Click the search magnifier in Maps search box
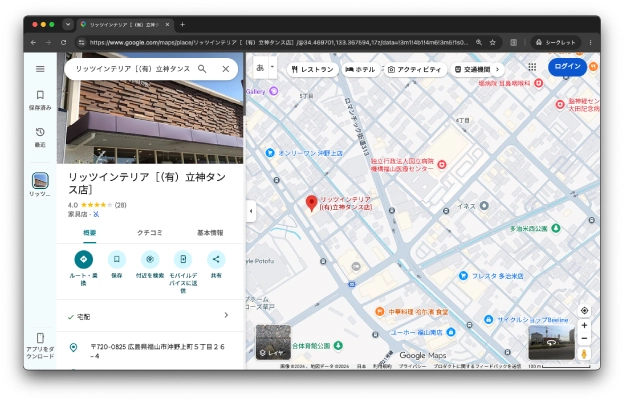Screen dimensions: 624x401 202,69
